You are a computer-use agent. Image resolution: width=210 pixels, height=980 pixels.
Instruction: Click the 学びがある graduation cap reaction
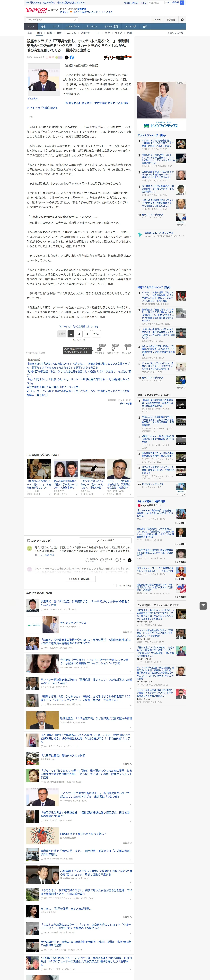coord(100,349)
